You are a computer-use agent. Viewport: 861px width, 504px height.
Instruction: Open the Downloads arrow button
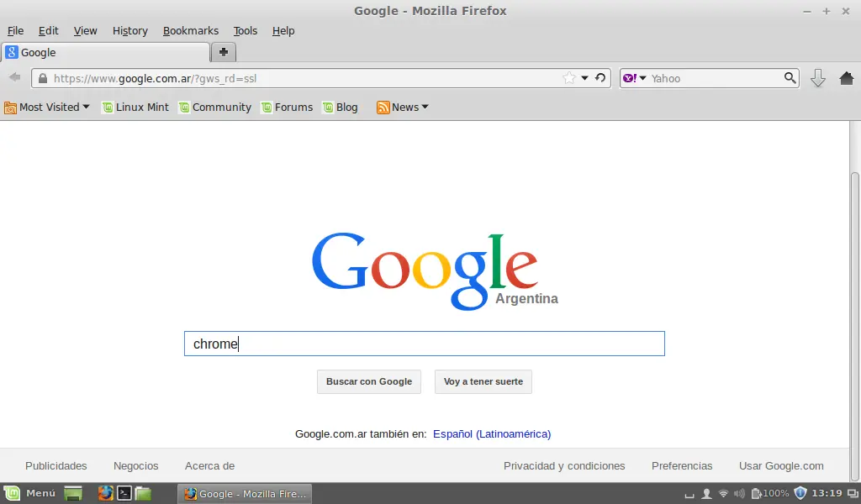[x=818, y=78]
